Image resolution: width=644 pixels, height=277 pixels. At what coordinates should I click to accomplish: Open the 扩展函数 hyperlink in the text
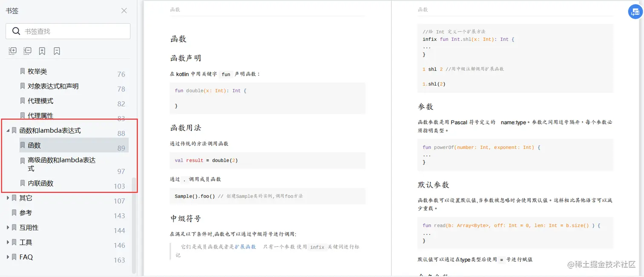click(245, 246)
